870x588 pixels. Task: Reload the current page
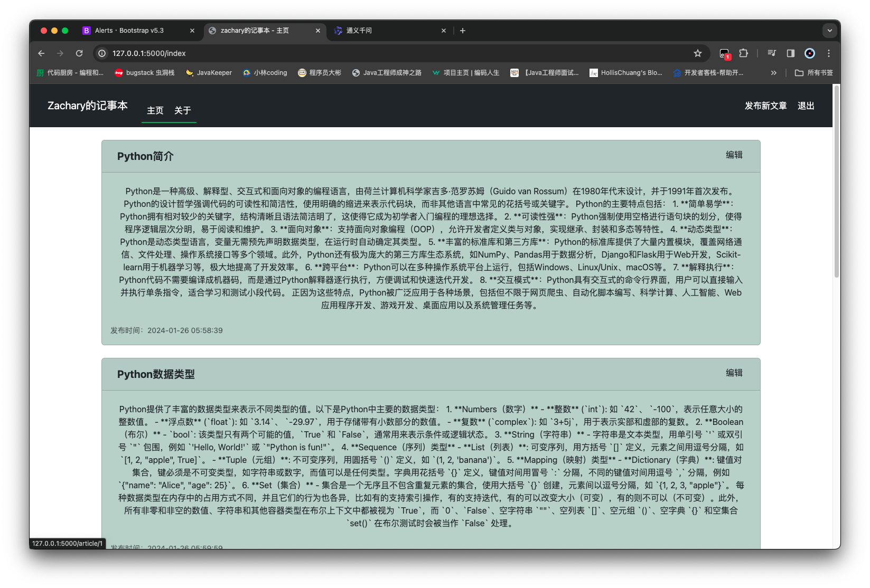pos(79,53)
